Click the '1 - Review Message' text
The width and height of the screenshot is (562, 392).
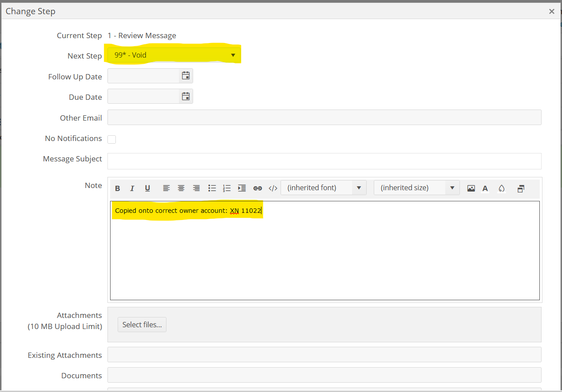(142, 35)
